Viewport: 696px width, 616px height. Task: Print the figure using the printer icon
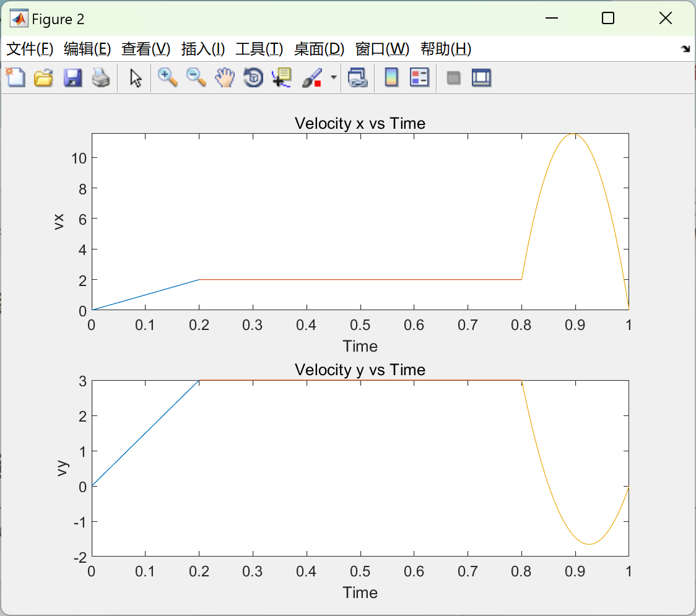101,77
